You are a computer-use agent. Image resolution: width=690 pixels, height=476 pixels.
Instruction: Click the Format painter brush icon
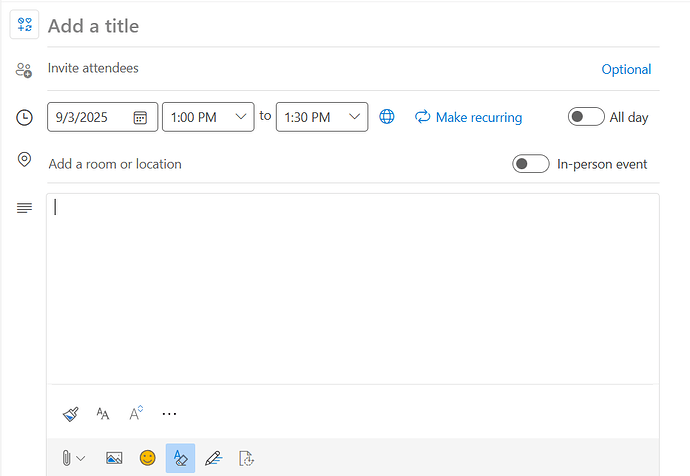pyautogui.click(x=70, y=413)
